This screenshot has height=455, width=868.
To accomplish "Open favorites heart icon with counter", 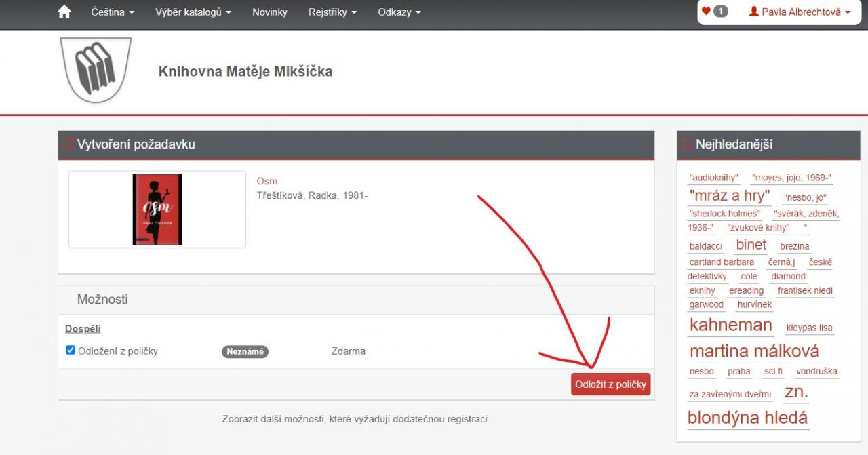I will (x=714, y=12).
